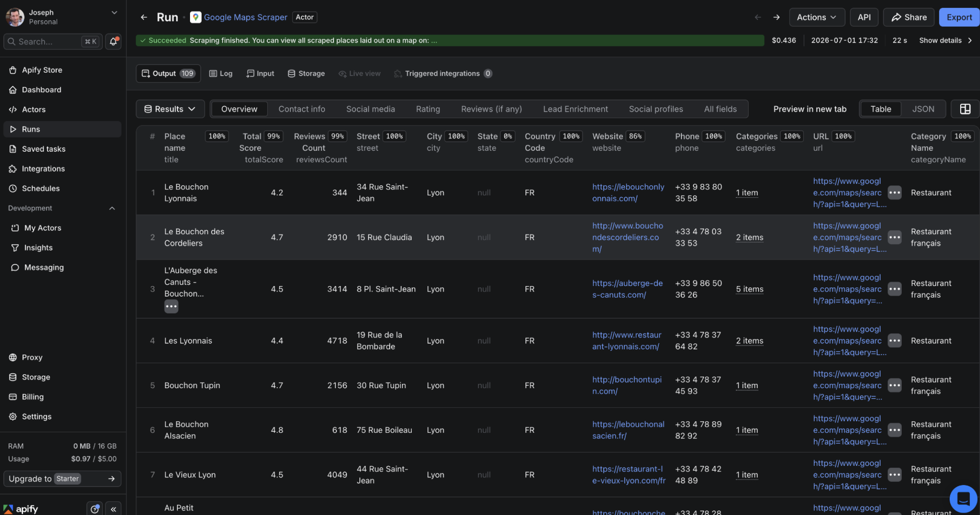Open the Google Maps URL for Le Vieux Lyon
Viewport: 980px width, 515px height.
pos(849,475)
